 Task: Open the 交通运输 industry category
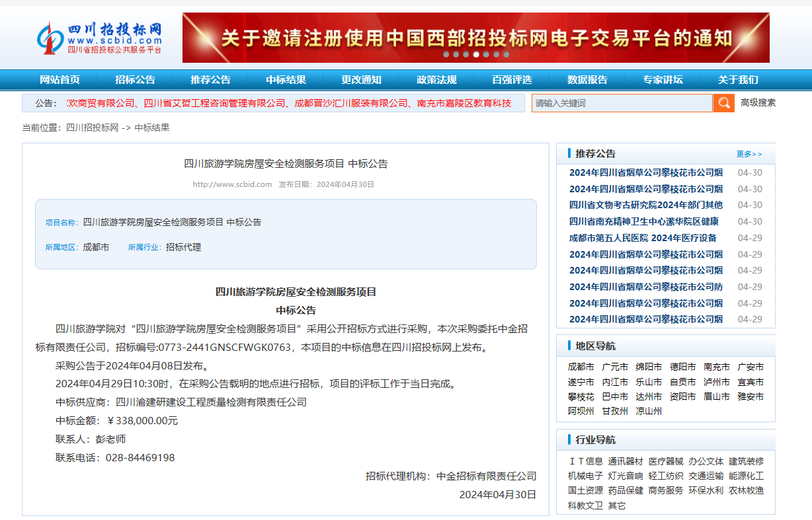click(x=706, y=476)
